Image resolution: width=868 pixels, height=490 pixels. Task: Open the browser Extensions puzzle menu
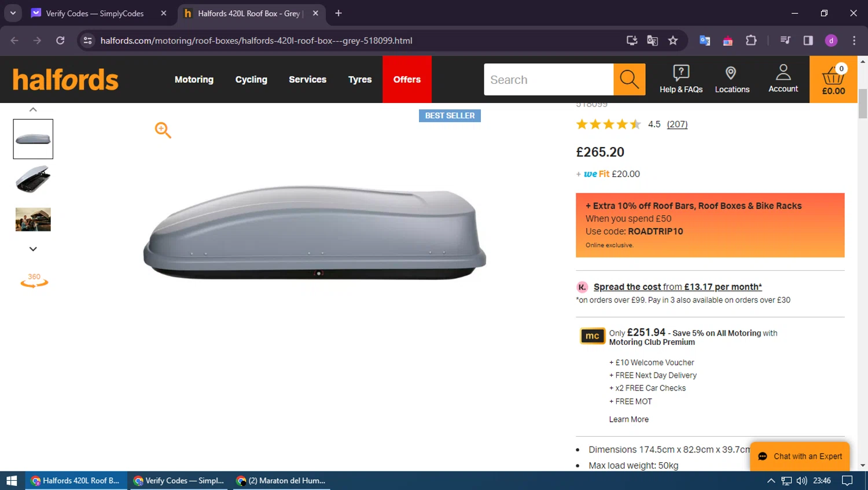(751, 40)
